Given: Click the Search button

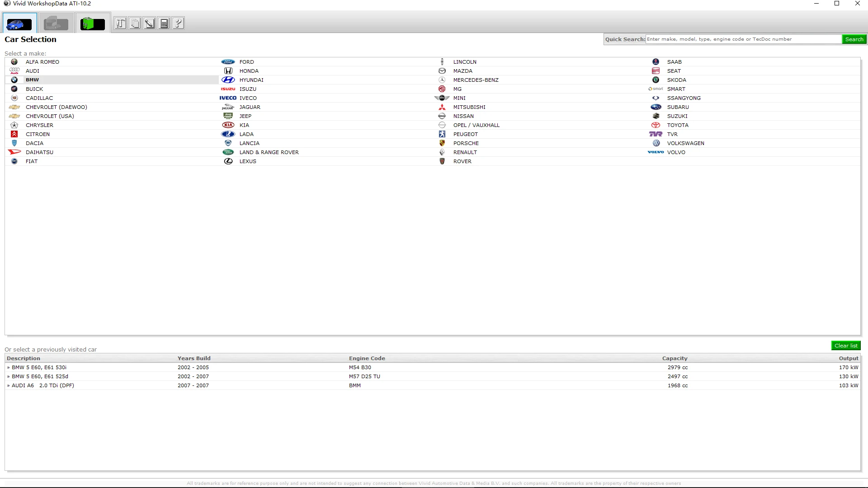Looking at the screenshot, I should (x=854, y=39).
